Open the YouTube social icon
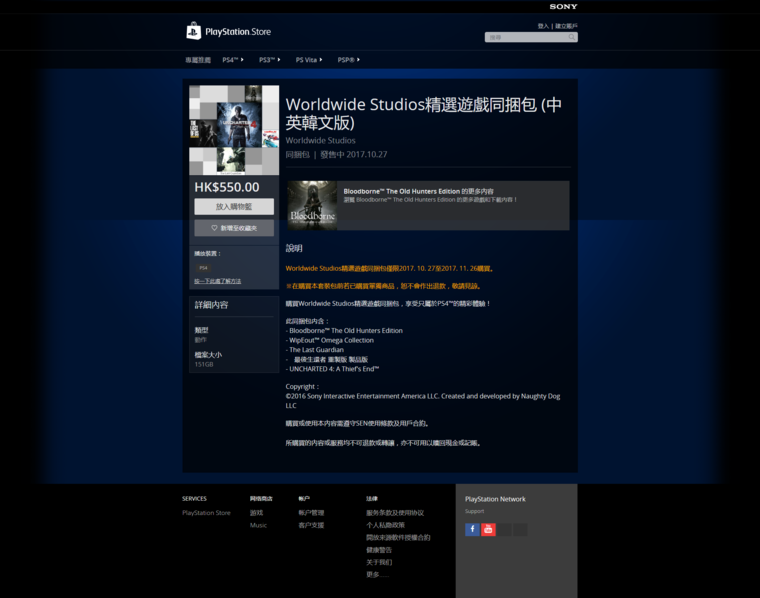This screenshot has width=760, height=598. [488, 529]
